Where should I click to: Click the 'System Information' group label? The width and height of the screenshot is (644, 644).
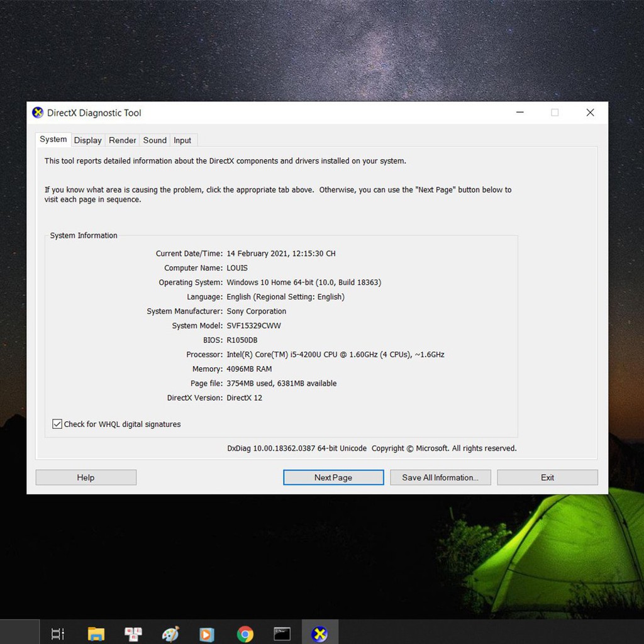[84, 235]
